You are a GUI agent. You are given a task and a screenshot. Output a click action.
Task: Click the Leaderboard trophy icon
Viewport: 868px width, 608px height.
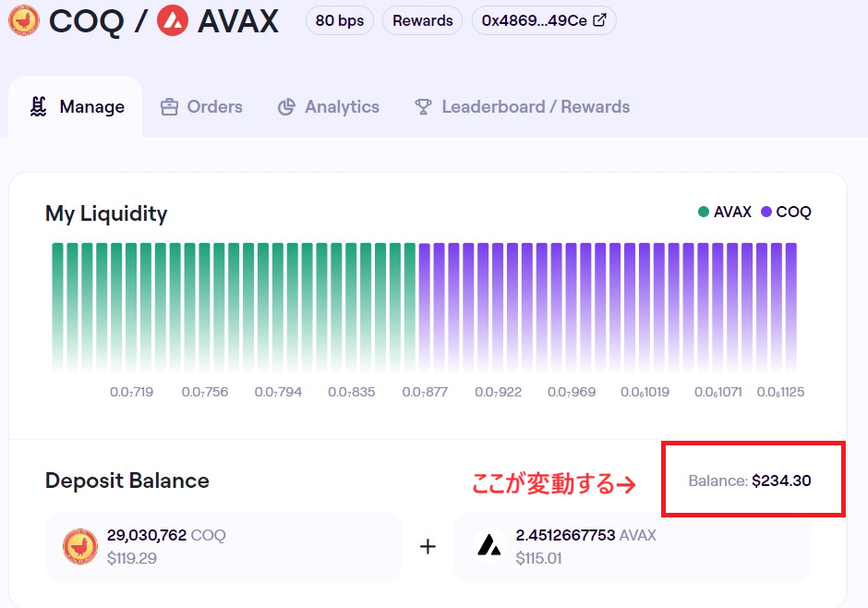click(x=423, y=107)
